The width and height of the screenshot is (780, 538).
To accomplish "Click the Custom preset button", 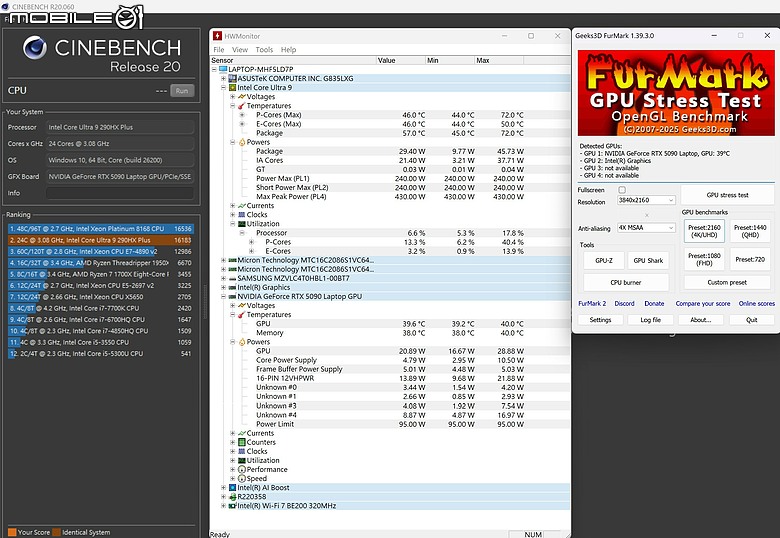I will pos(727,282).
